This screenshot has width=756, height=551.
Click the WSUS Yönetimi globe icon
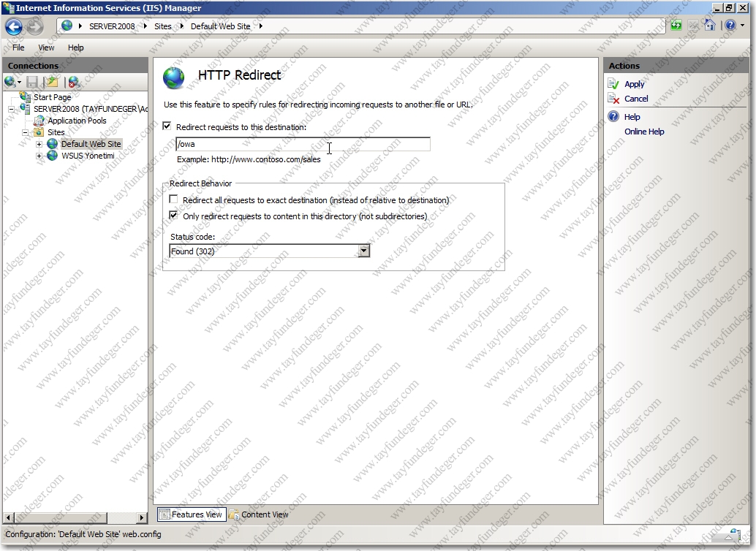pos(53,156)
